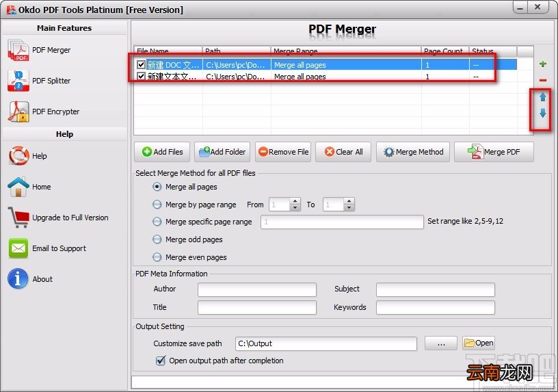Select the 新建文本文 file row name
The width and height of the screenshot is (558, 392).
point(172,77)
